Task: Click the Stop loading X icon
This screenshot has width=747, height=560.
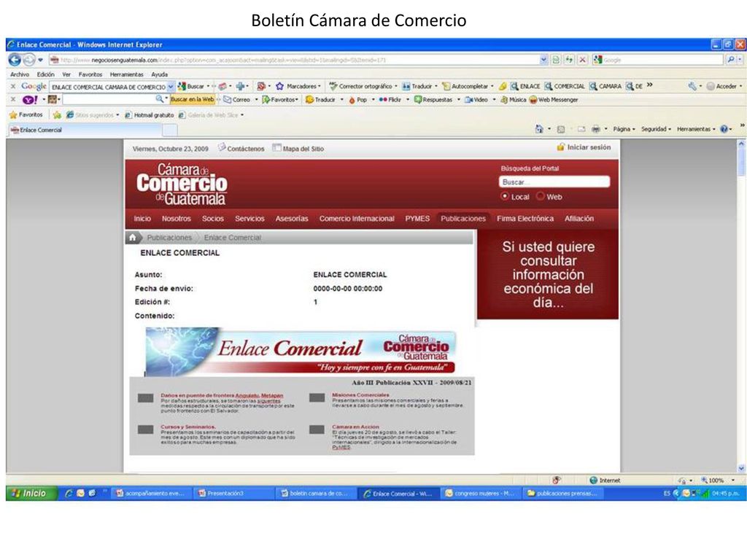Action: (582, 60)
